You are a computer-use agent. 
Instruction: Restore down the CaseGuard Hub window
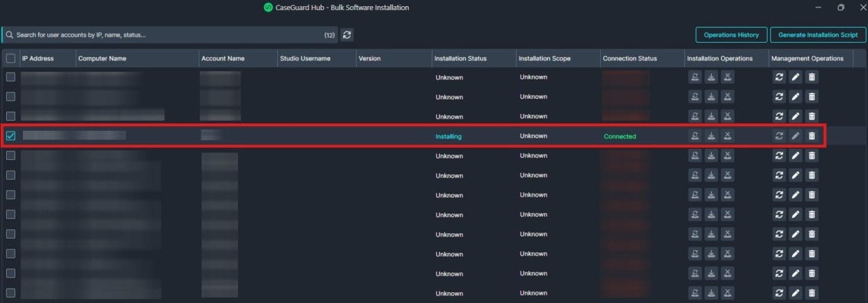841,7
